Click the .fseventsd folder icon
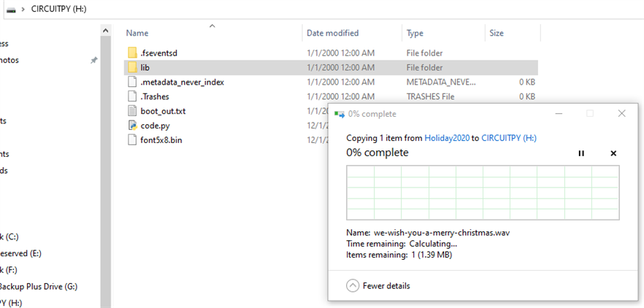Screen dimensions: 644x308 (x=132, y=53)
